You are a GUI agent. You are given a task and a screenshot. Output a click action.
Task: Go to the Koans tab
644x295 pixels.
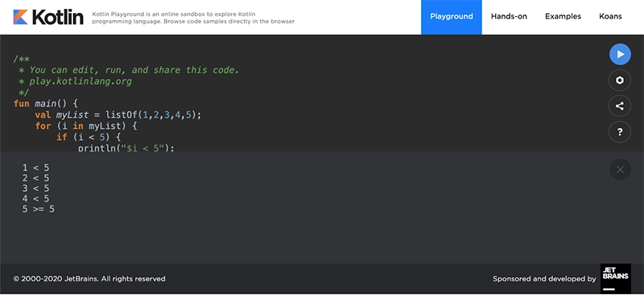click(610, 17)
